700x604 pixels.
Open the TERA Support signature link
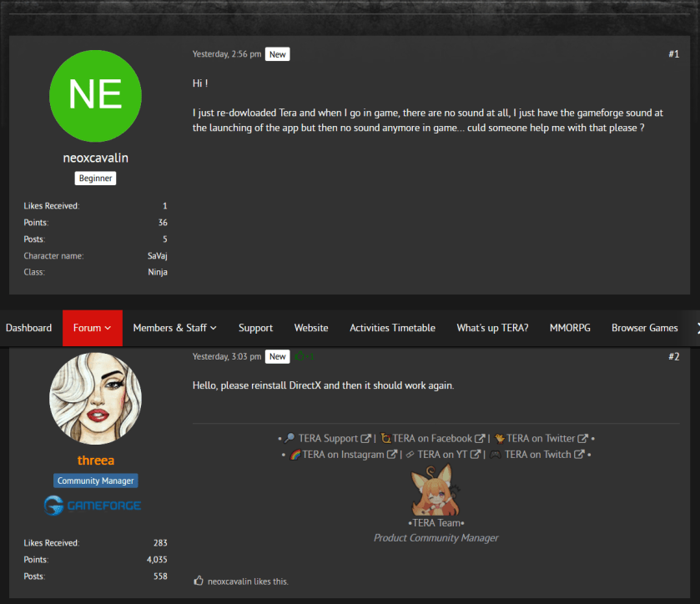click(x=328, y=438)
